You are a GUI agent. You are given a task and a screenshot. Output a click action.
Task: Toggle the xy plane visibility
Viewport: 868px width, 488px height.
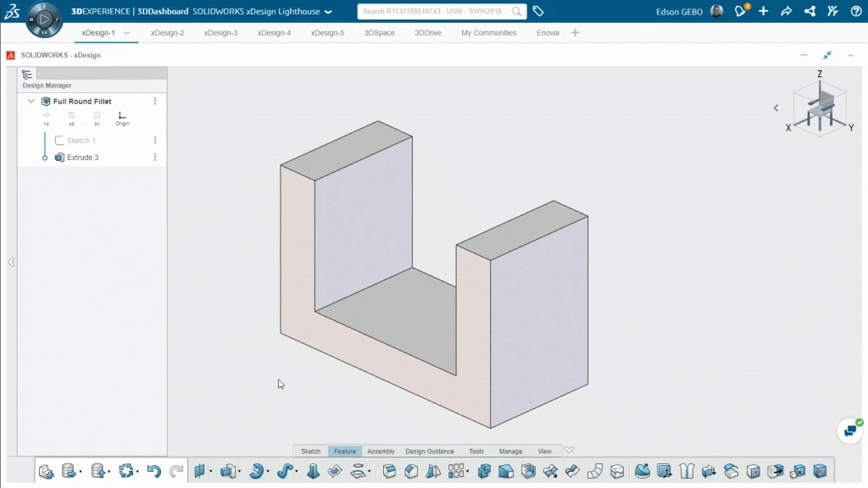pos(47,118)
